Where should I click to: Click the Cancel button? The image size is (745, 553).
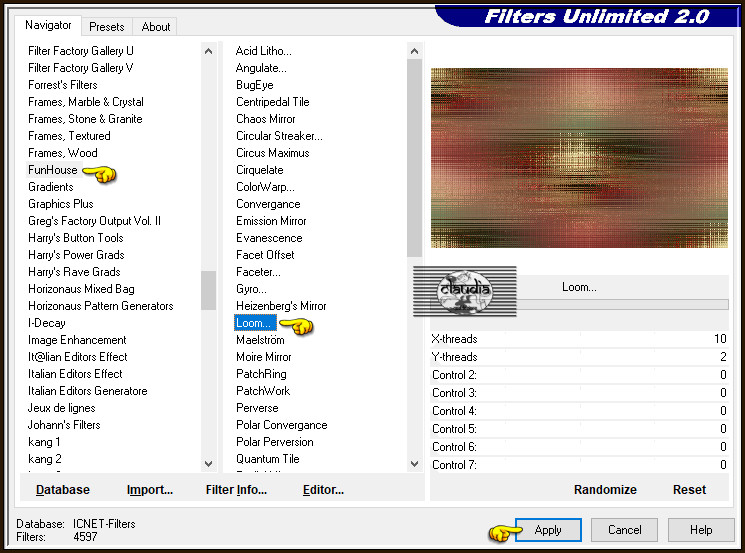(624, 530)
